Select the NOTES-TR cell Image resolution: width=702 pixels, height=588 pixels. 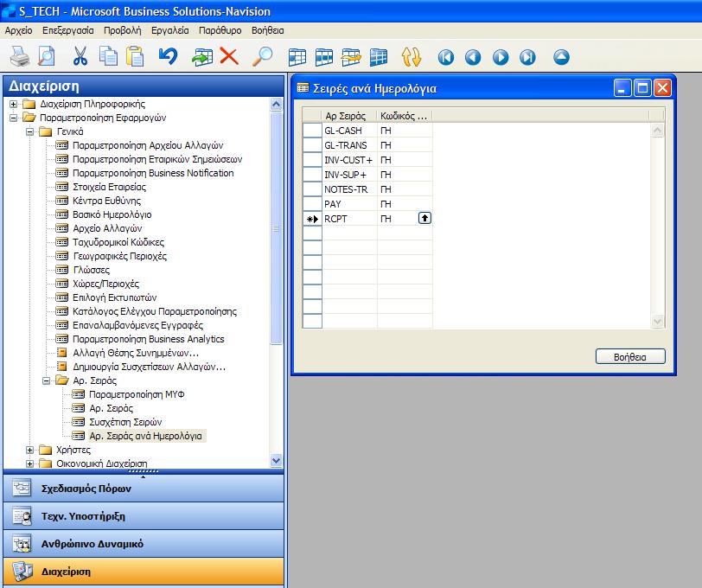349,189
